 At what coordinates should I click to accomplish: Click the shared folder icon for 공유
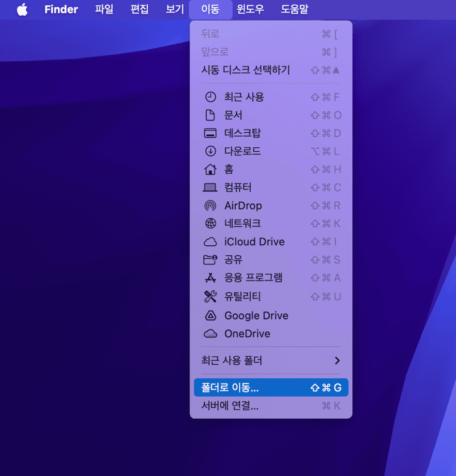[x=210, y=260]
